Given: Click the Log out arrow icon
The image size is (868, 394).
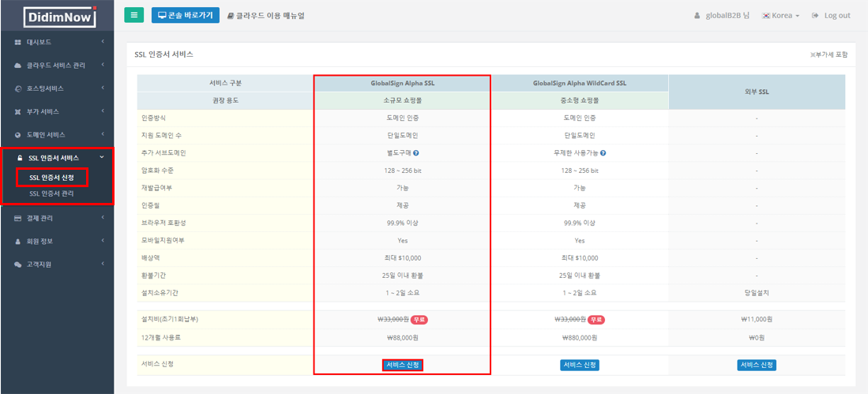Looking at the screenshot, I should click(815, 16).
